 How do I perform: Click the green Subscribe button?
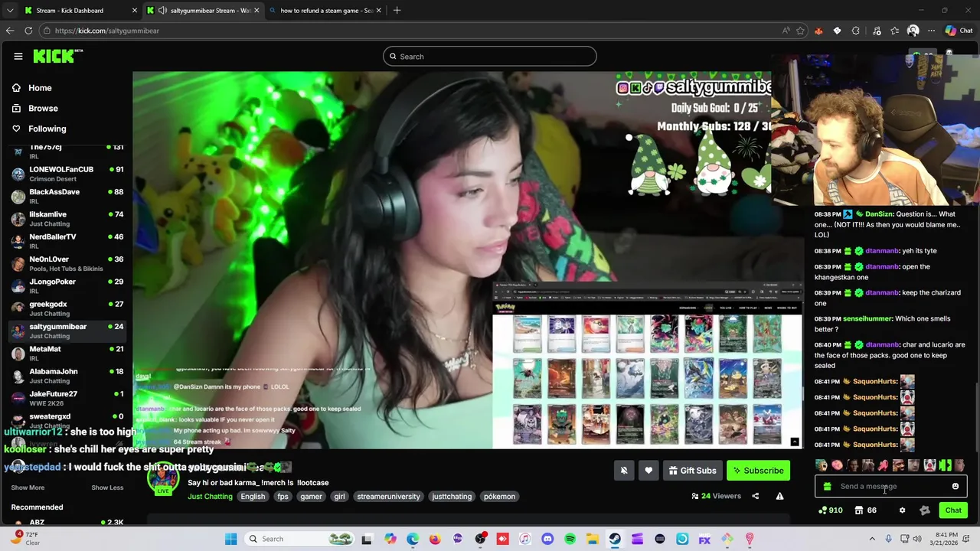(758, 471)
